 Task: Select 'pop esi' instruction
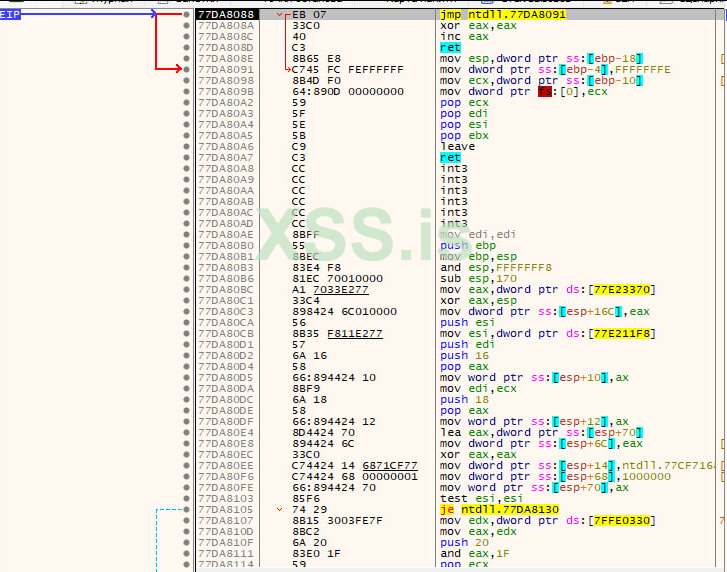point(464,125)
